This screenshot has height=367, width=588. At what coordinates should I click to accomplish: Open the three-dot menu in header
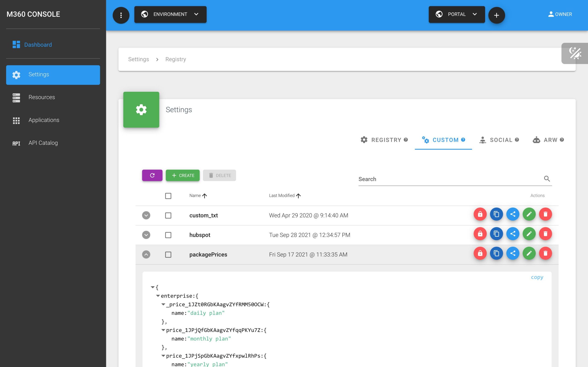point(121,15)
